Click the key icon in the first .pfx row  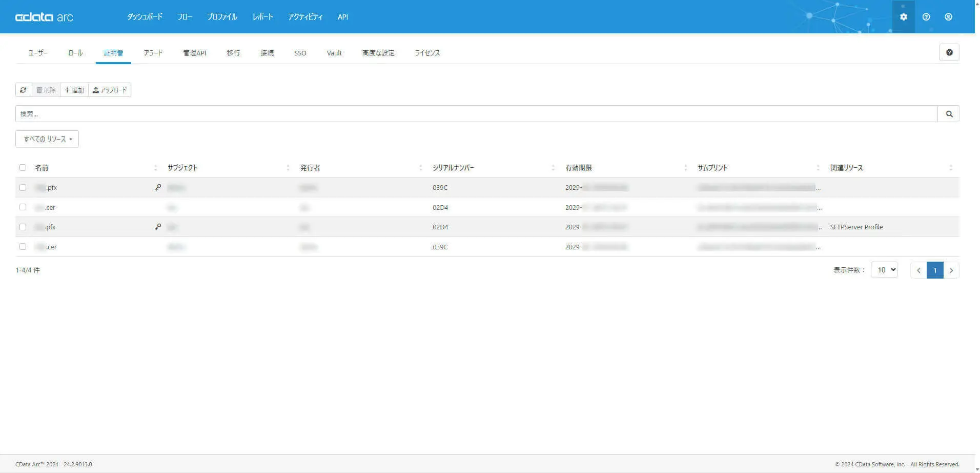click(x=158, y=187)
